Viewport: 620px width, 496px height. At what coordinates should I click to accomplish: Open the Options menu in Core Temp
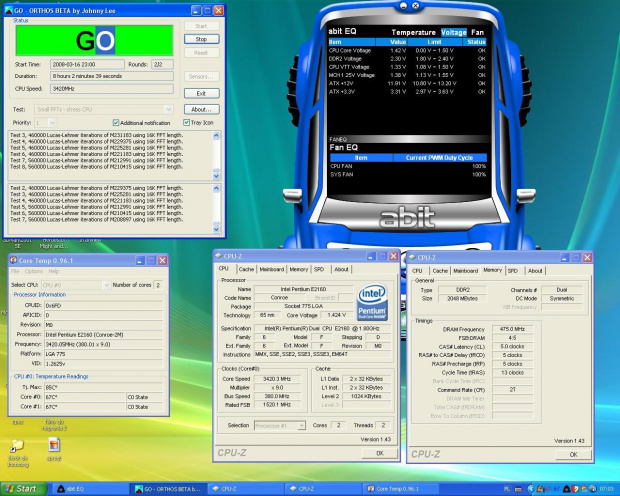point(34,271)
